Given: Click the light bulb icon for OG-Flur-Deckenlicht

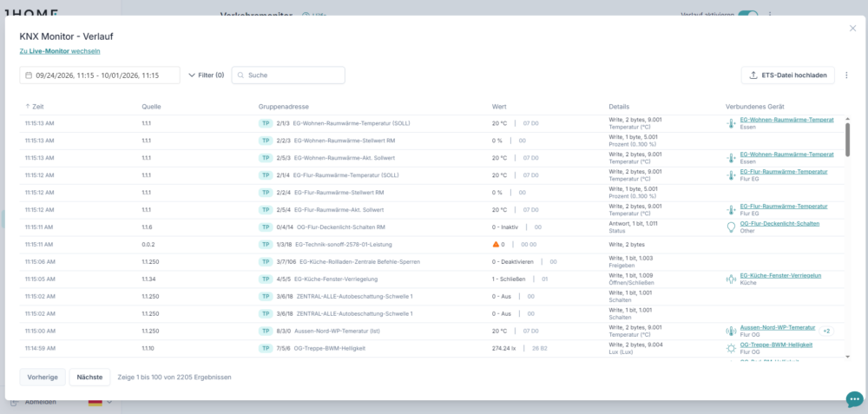Looking at the screenshot, I should [731, 227].
